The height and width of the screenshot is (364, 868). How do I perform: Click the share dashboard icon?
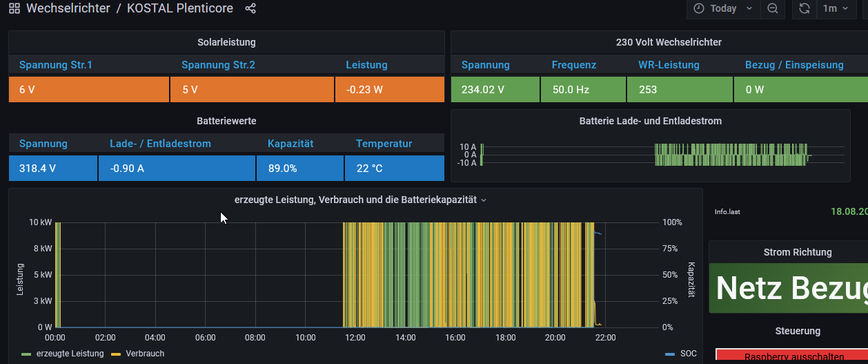(250, 9)
